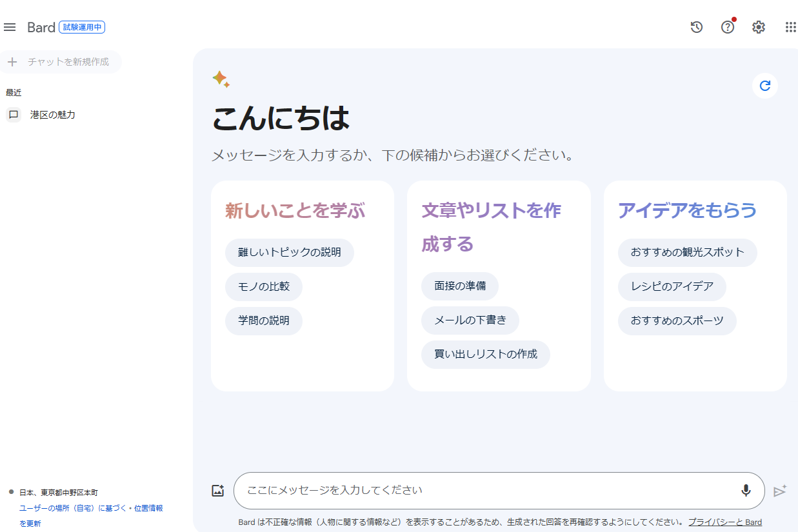
Task: Click the refresh suggestions icon
Action: (765, 86)
